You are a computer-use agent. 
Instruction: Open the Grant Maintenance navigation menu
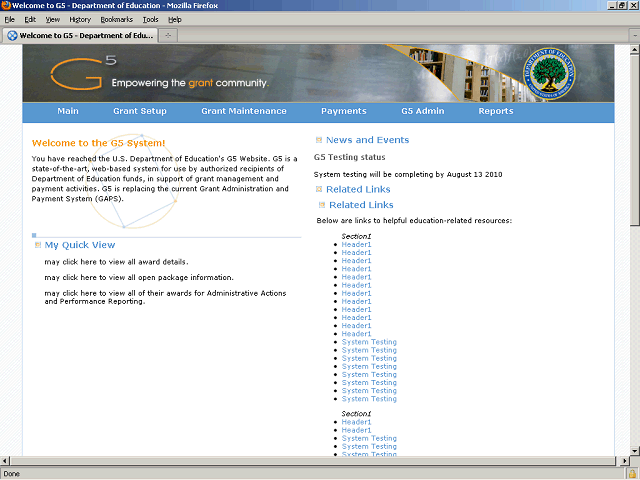pos(244,111)
